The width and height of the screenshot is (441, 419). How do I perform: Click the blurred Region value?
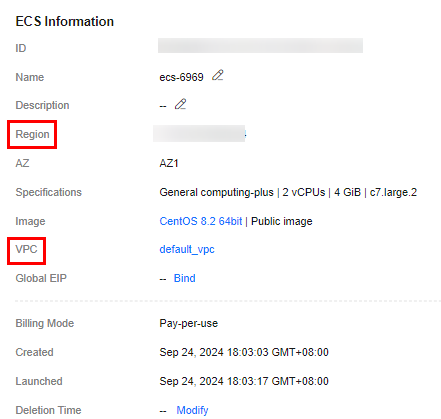click(x=199, y=134)
